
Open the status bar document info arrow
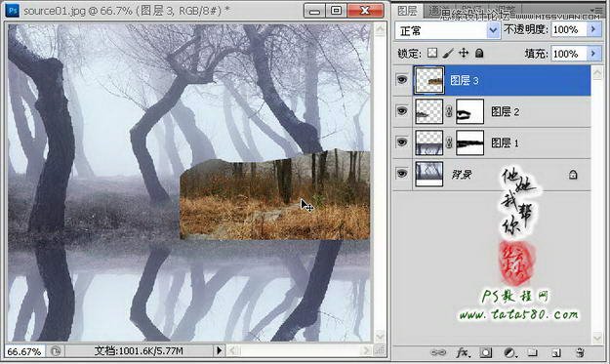click(219, 350)
